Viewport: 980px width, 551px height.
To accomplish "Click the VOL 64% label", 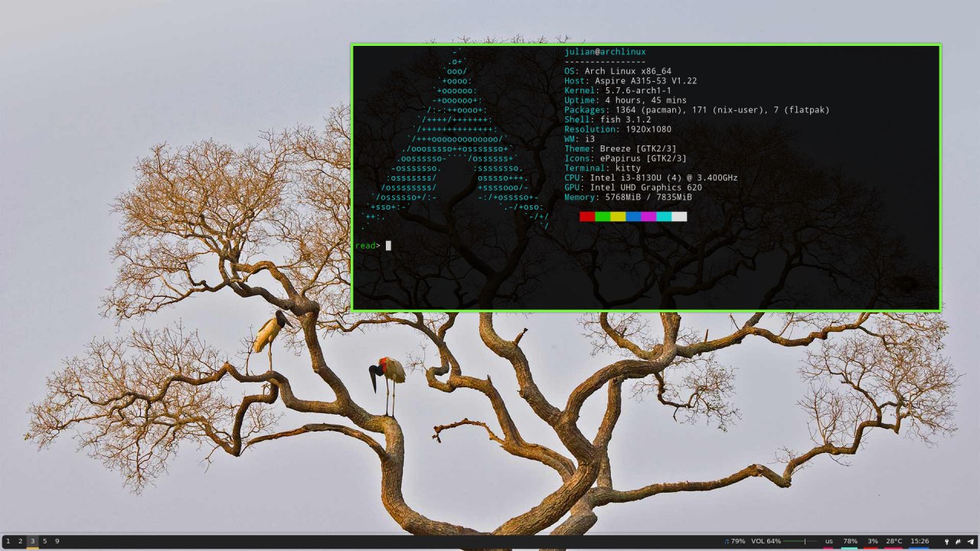I will (766, 541).
